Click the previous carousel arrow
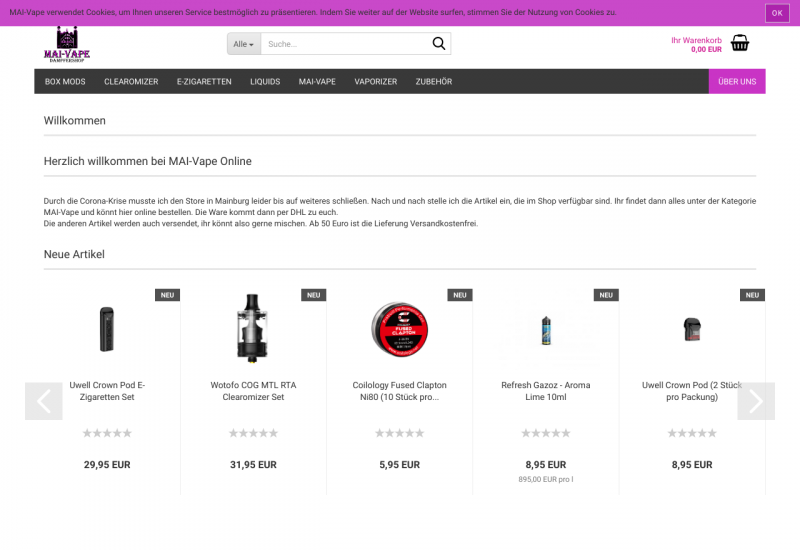This screenshot has width=800, height=550. [x=44, y=401]
